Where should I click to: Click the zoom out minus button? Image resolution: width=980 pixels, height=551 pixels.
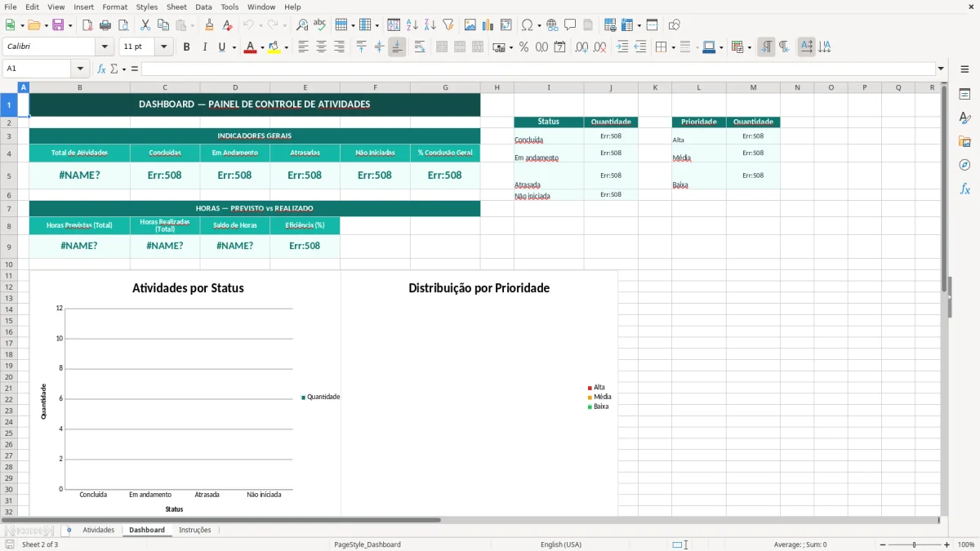tap(883, 544)
